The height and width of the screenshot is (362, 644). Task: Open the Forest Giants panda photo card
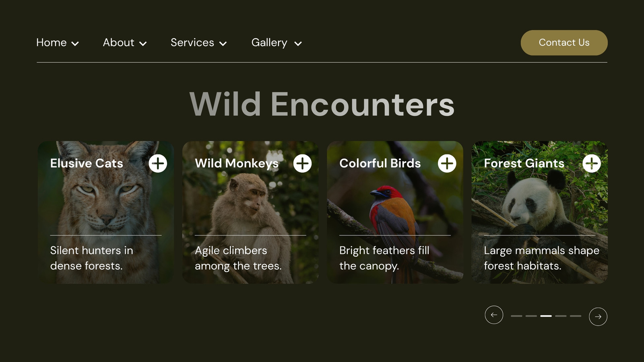(x=539, y=212)
